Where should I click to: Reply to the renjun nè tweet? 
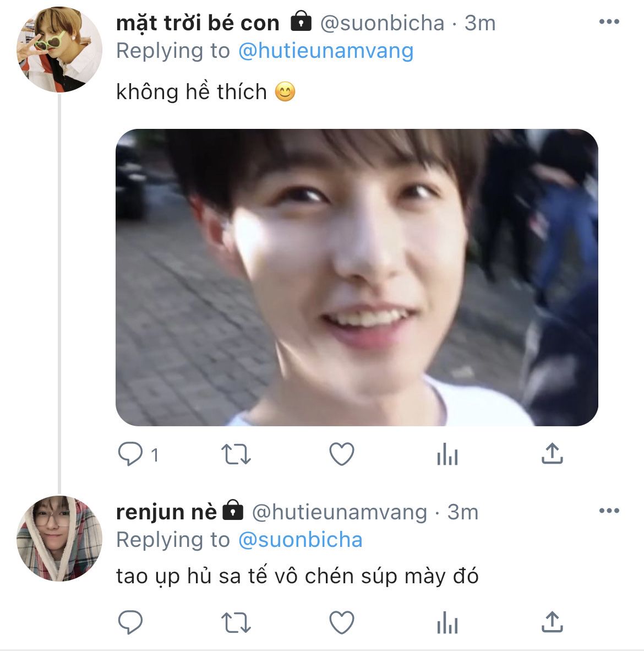(131, 622)
